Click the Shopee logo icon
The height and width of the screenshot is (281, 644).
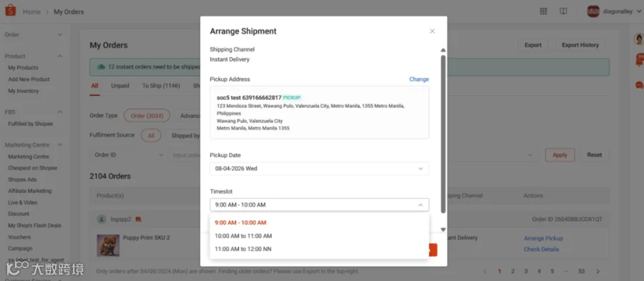tap(10, 10)
